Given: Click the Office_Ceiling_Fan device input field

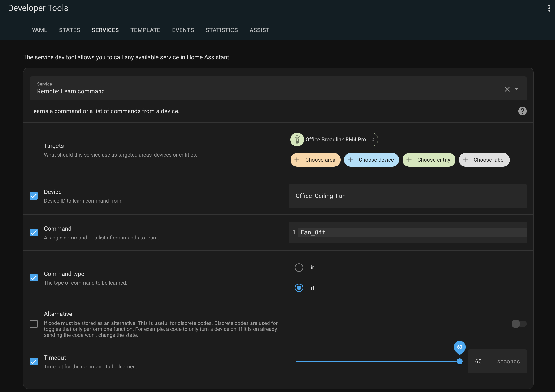Looking at the screenshot, I should [407, 196].
